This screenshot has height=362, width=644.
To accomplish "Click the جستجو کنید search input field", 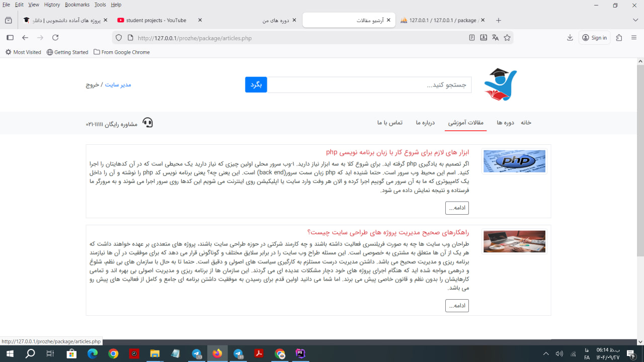I will [370, 85].
